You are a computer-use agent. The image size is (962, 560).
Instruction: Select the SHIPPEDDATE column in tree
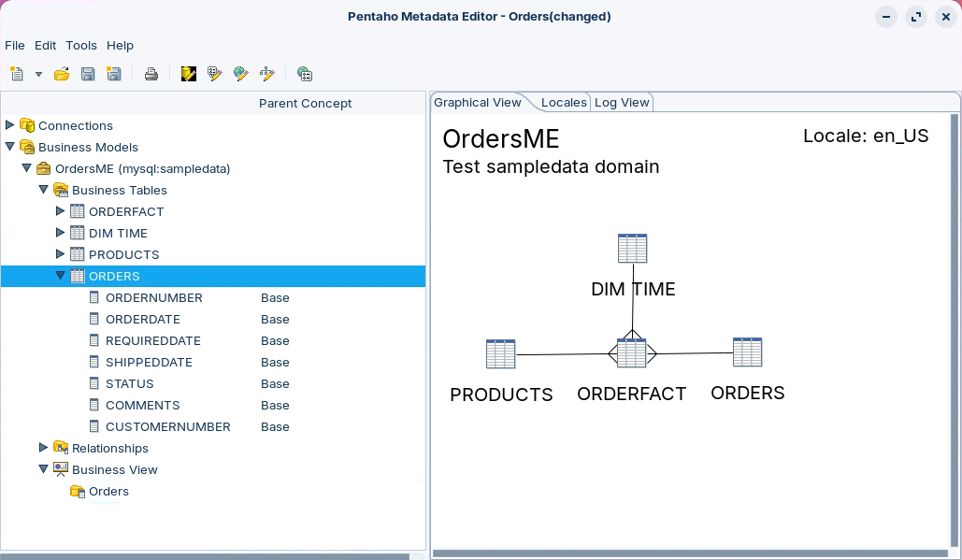[149, 363]
